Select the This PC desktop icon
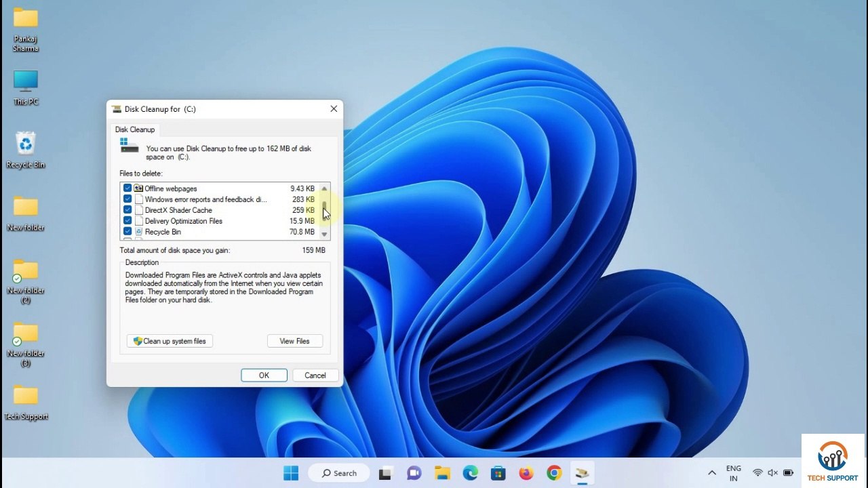The width and height of the screenshot is (868, 488). [26, 87]
